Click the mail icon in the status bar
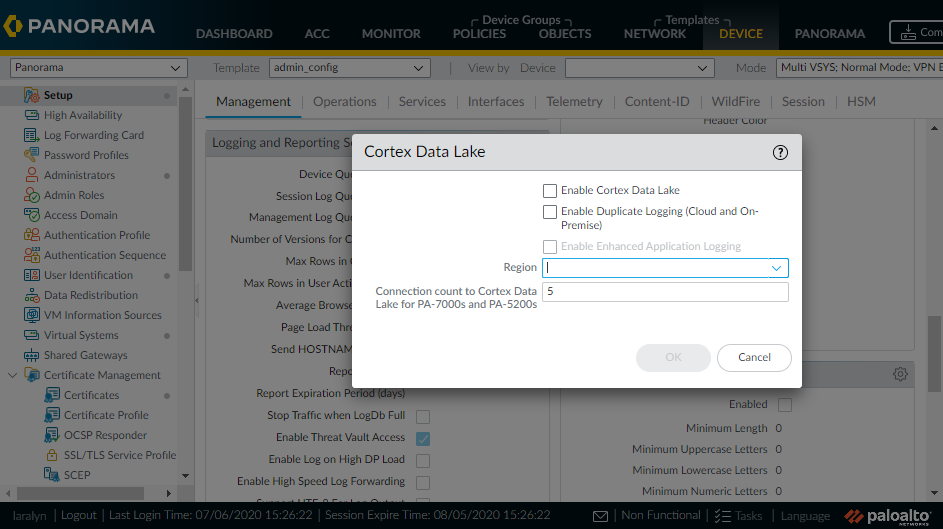 (600, 516)
